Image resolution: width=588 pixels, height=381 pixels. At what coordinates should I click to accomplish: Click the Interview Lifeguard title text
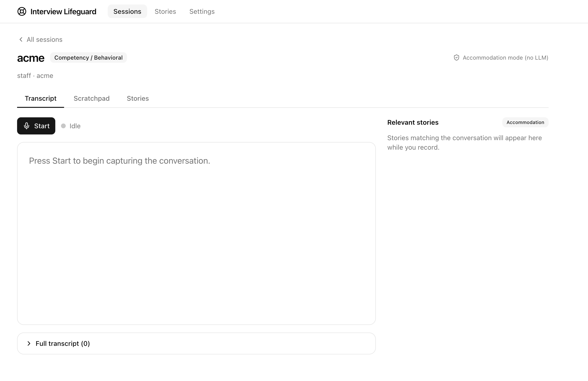coord(63,12)
